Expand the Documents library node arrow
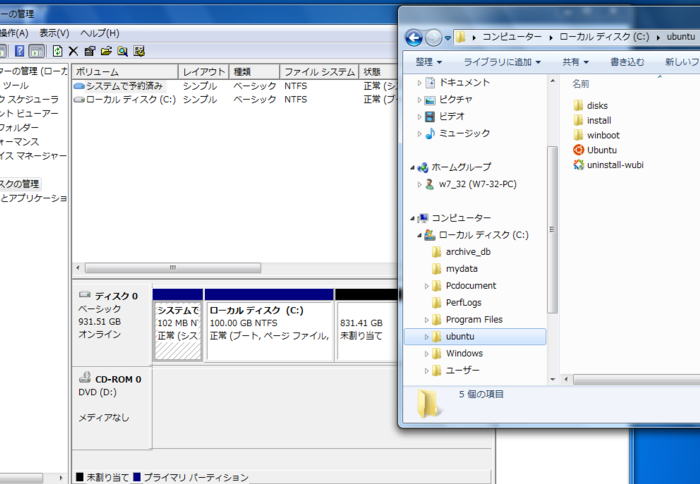700x484 pixels. 419,83
